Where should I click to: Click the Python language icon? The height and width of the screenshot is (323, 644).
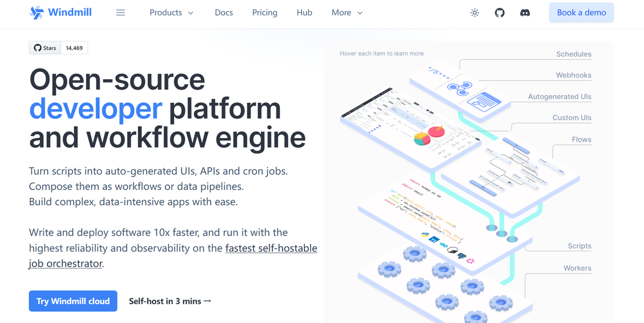425,236
